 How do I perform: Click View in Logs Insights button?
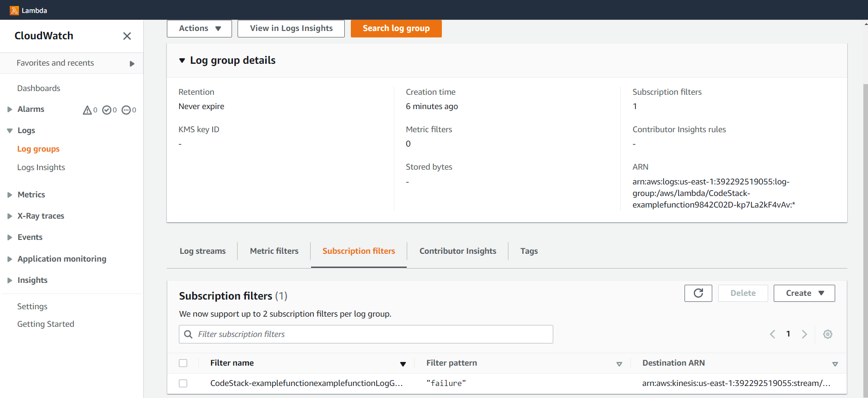[x=291, y=29]
